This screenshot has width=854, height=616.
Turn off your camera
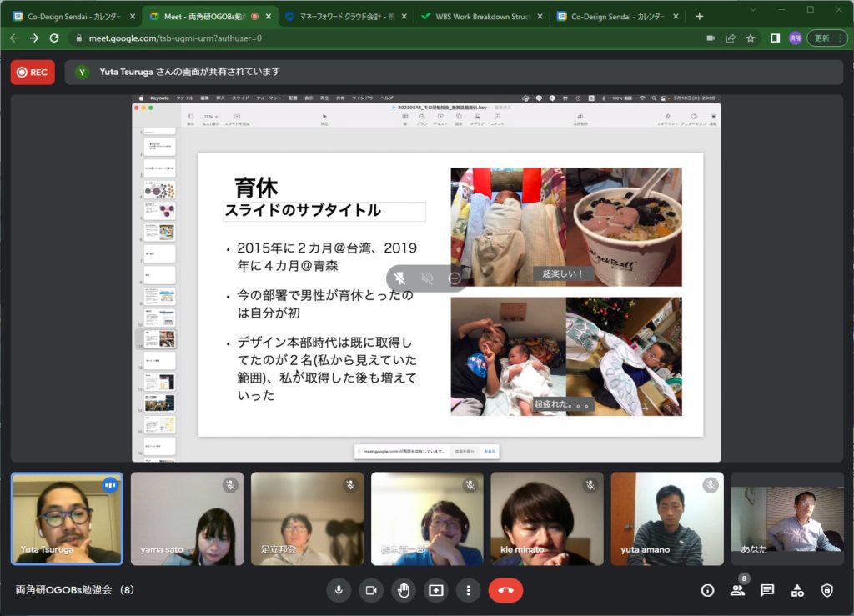[370, 590]
